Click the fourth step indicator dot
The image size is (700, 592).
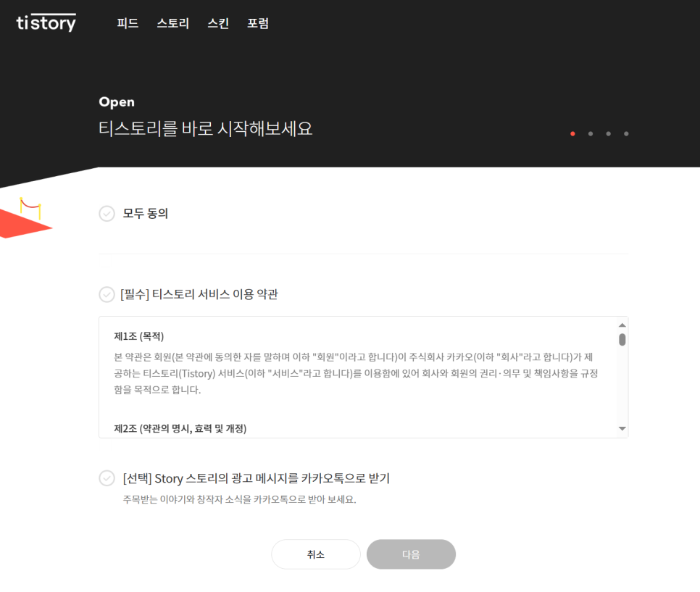[x=626, y=134]
